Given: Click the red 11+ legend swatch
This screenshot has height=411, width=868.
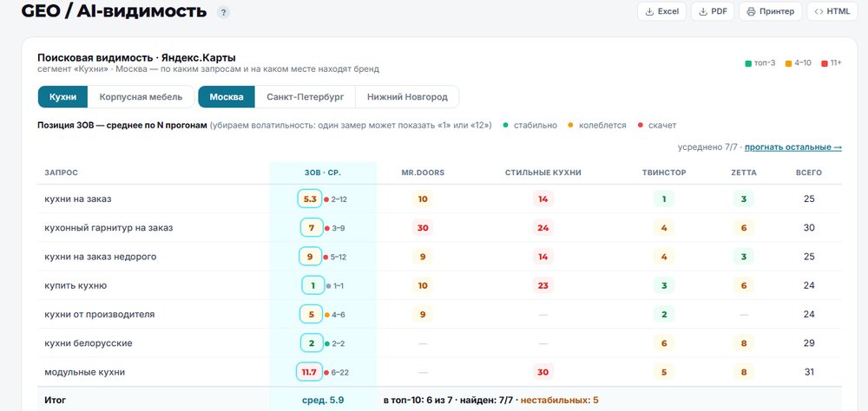Looking at the screenshot, I should pyautogui.click(x=825, y=63).
